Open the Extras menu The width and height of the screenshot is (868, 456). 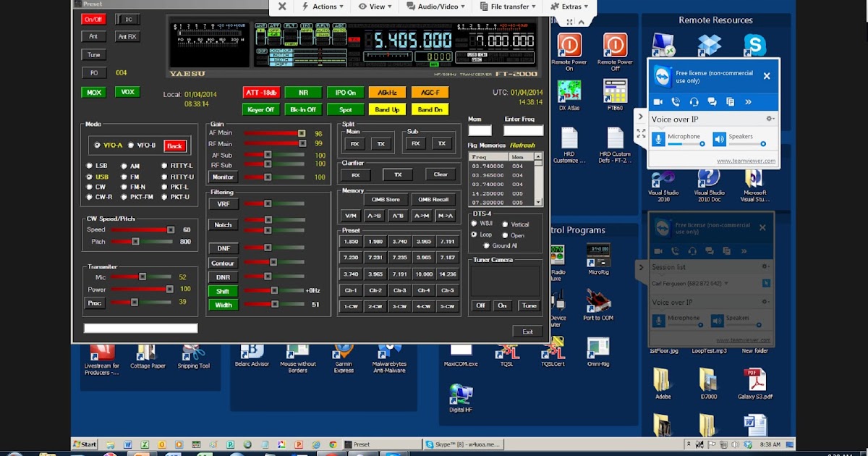pos(570,7)
